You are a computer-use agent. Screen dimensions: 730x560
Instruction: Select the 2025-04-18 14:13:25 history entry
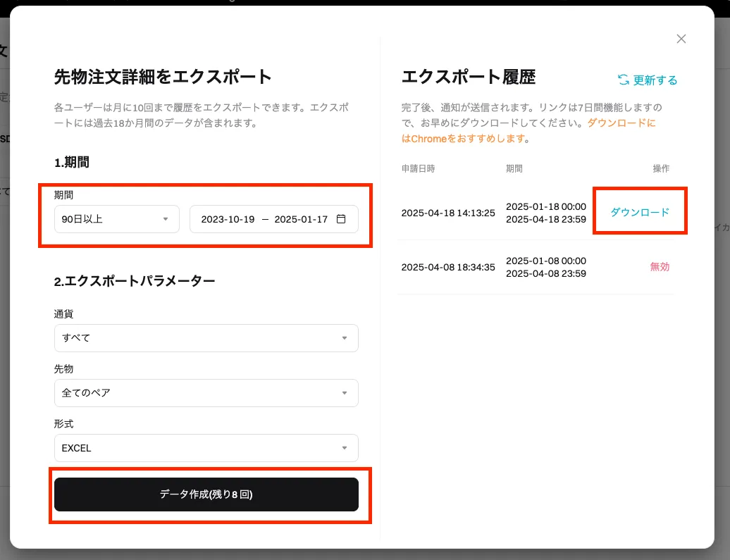click(x=448, y=213)
